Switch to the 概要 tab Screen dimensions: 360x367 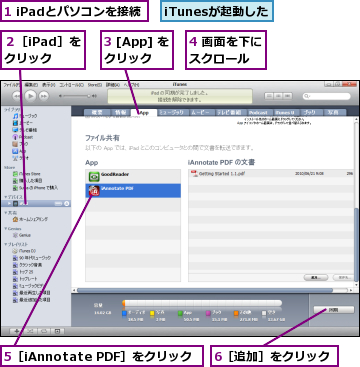[96, 113]
